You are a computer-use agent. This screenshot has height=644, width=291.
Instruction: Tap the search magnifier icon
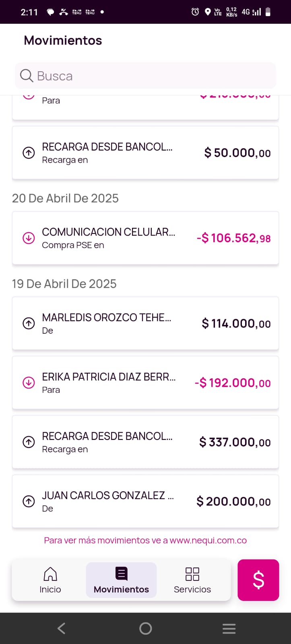tap(27, 76)
